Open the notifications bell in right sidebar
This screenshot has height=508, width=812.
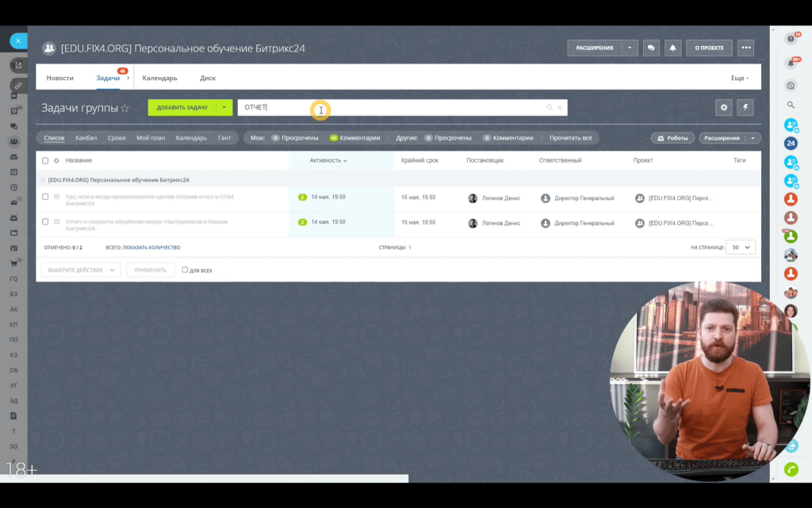click(x=791, y=63)
